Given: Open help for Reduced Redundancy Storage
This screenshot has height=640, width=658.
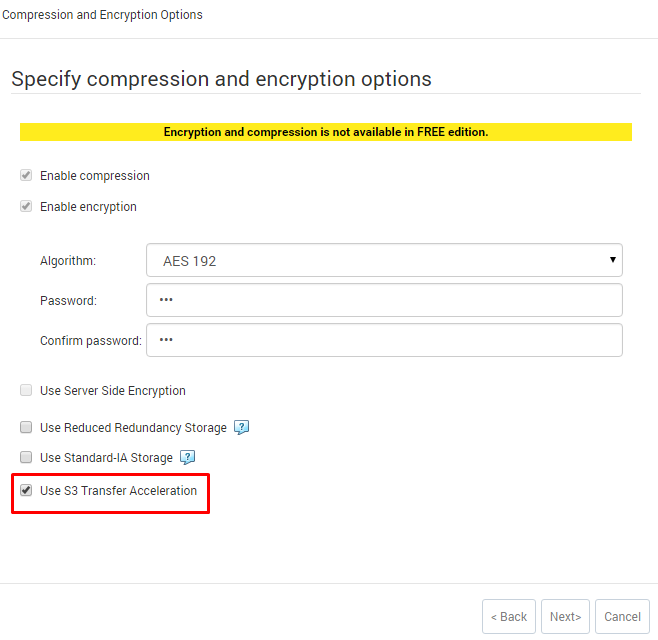Looking at the screenshot, I should pos(241,427).
